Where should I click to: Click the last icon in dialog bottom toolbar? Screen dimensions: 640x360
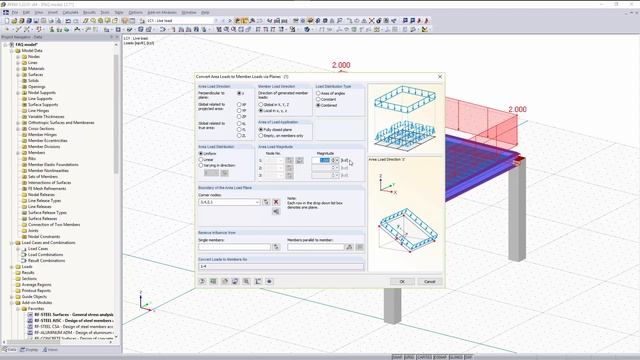click(269, 281)
